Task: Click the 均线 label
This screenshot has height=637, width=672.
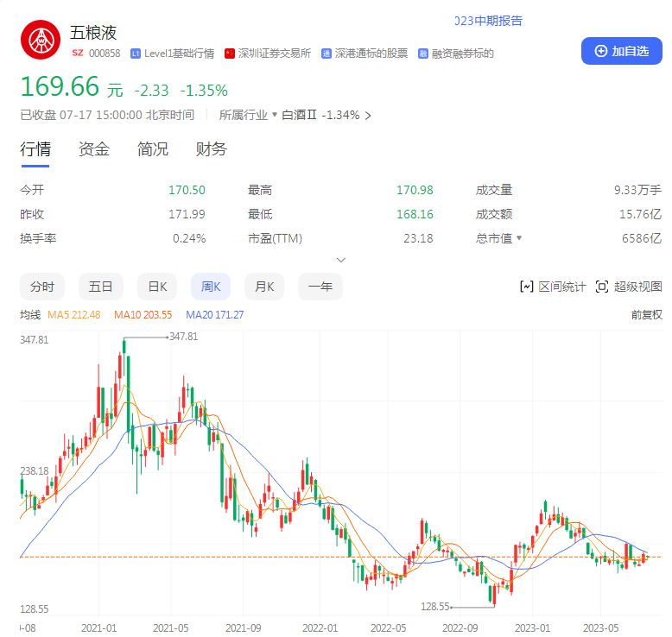Action: pos(30,315)
